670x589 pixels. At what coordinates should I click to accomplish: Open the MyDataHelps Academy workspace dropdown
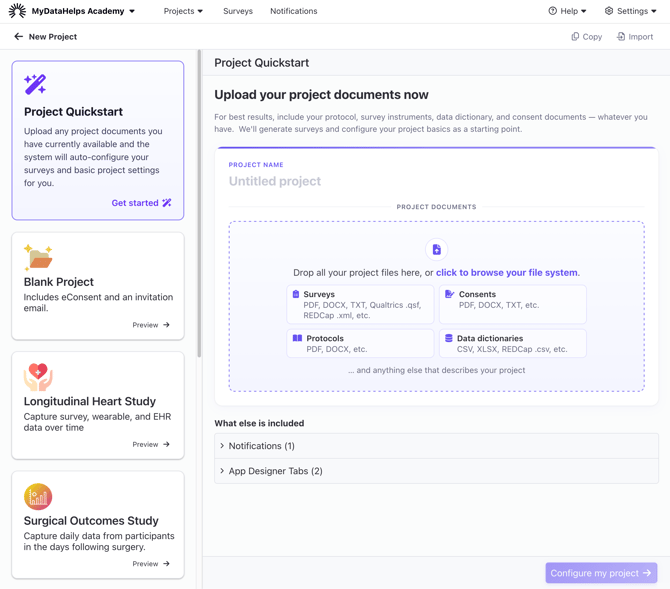click(x=83, y=11)
